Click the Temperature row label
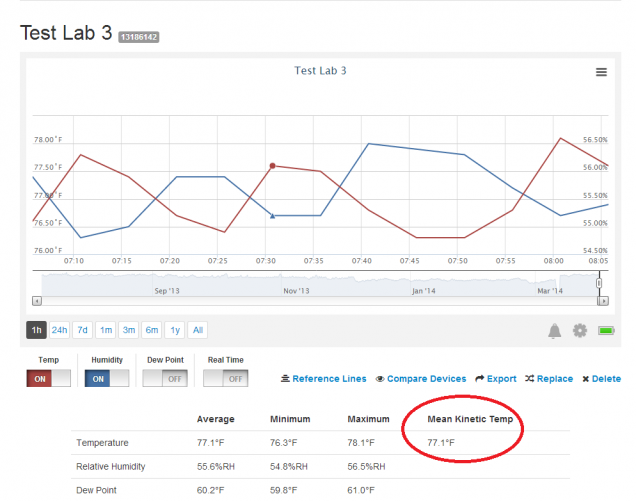Screen dimensions: 636x501 coord(102,443)
